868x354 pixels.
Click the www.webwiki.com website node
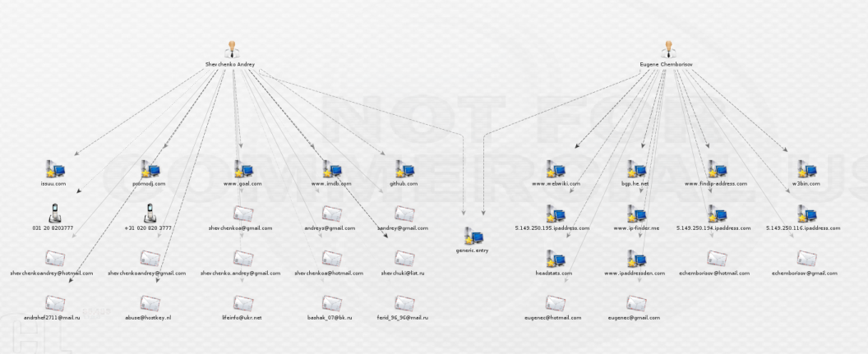pos(556,169)
